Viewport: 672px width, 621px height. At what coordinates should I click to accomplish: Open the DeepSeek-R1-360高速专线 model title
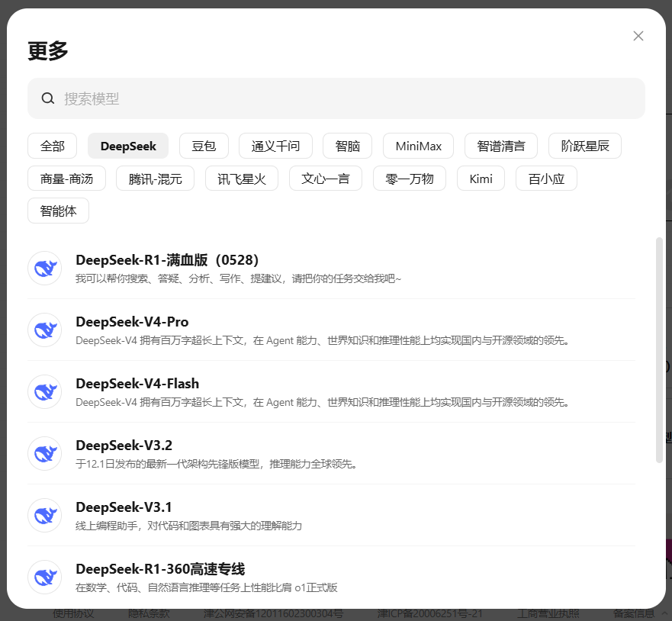tap(160, 568)
